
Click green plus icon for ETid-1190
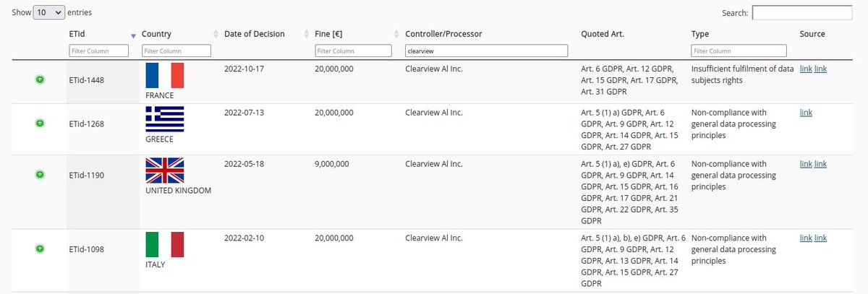[x=41, y=174]
